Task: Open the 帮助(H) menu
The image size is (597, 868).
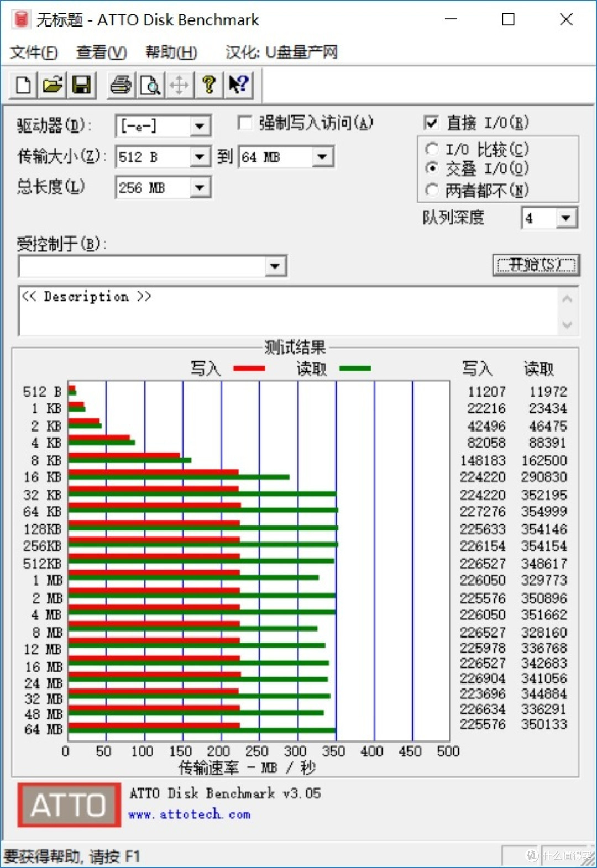Action: click(171, 52)
